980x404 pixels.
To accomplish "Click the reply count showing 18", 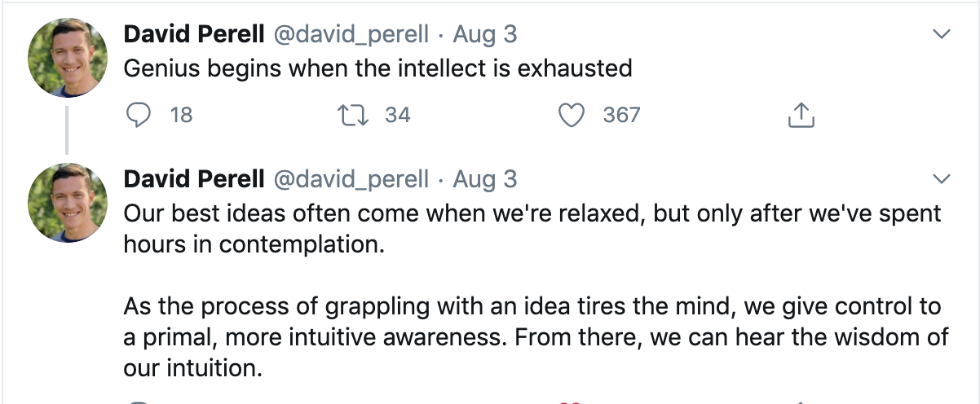I will [x=181, y=116].
